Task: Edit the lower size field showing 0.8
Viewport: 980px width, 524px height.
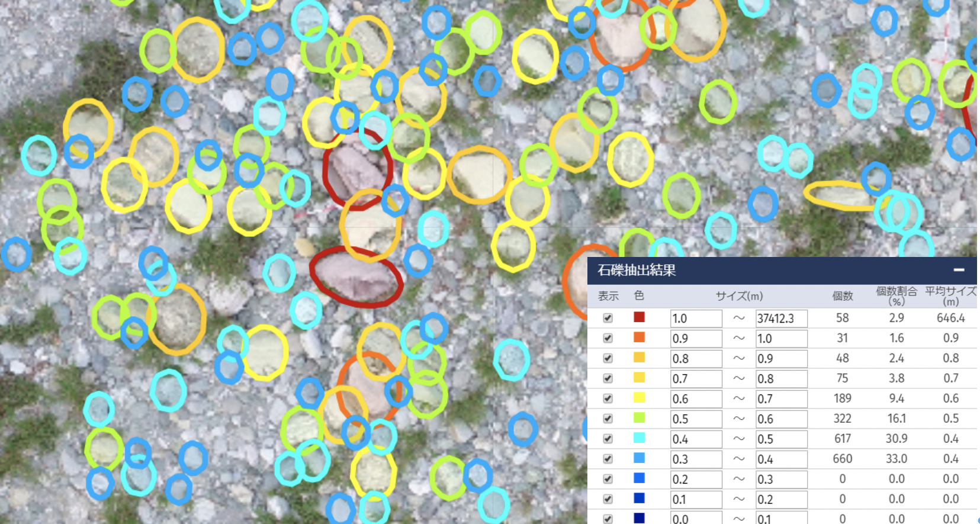Action: (696, 359)
